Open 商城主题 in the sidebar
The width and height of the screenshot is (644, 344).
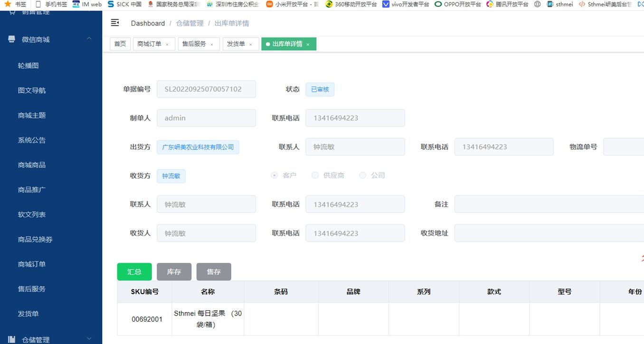[32, 115]
